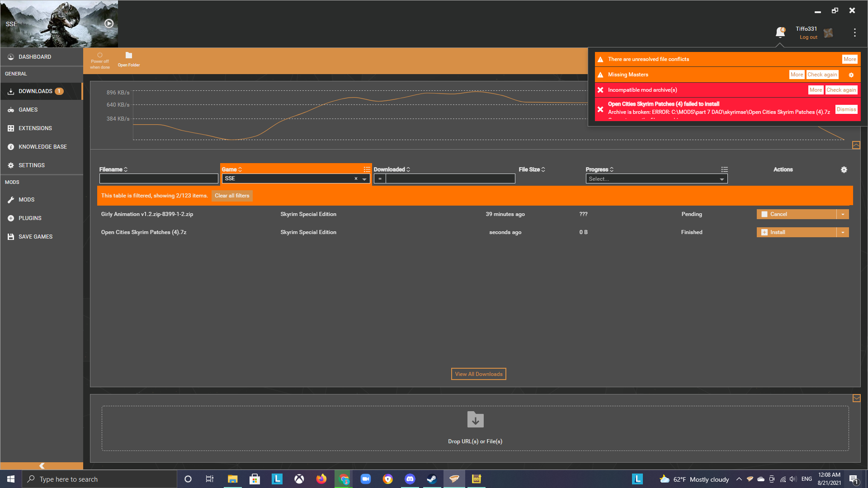868x488 pixels.
Task: Select the Girly Animation v1.2 download row
Action: pyautogui.click(x=474, y=214)
